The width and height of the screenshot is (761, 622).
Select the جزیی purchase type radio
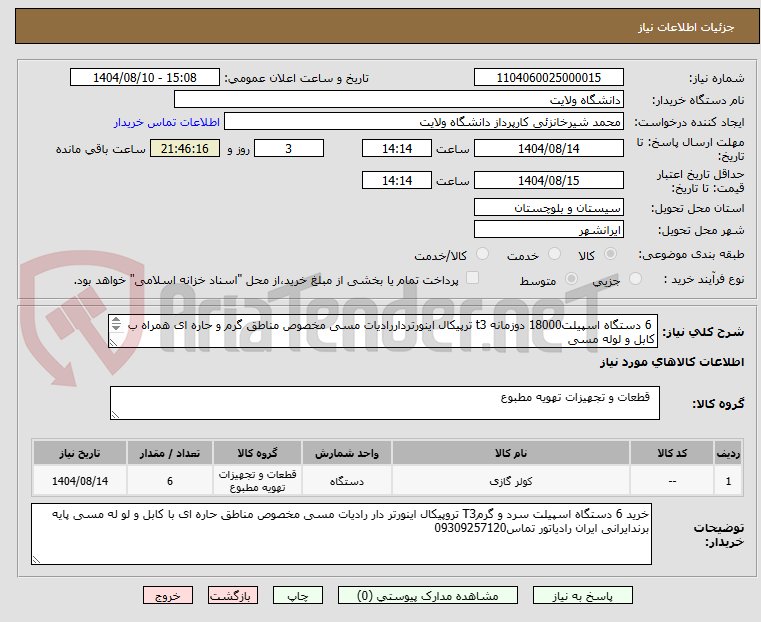[x=635, y=278]
